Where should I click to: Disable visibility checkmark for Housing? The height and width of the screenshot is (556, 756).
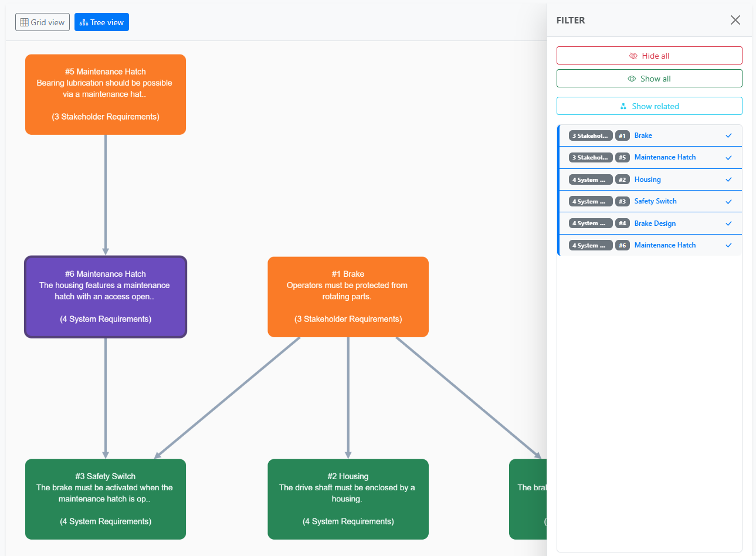729,179
